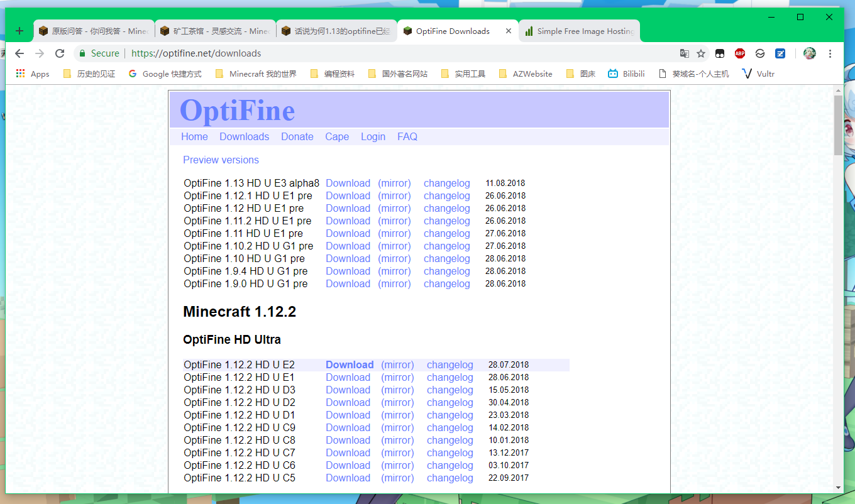View changelog for OptiFine 1.9.4 HD U G1 pre
This screenshot has width=855, height=504.
click(x=447, y=271)
